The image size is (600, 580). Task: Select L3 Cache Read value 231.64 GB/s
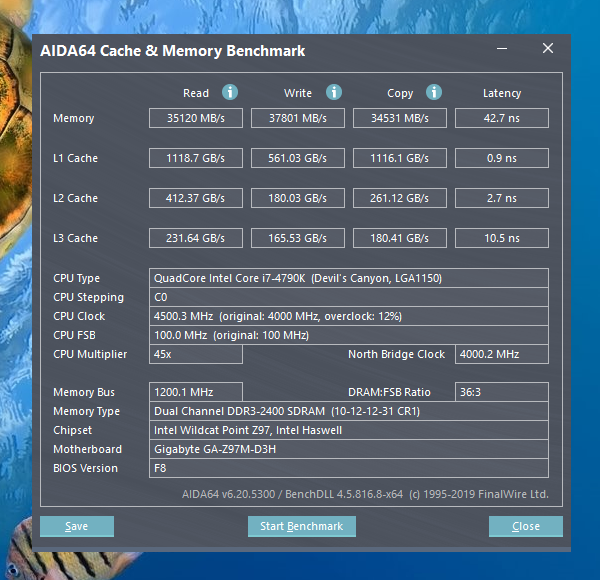point(196,238)
